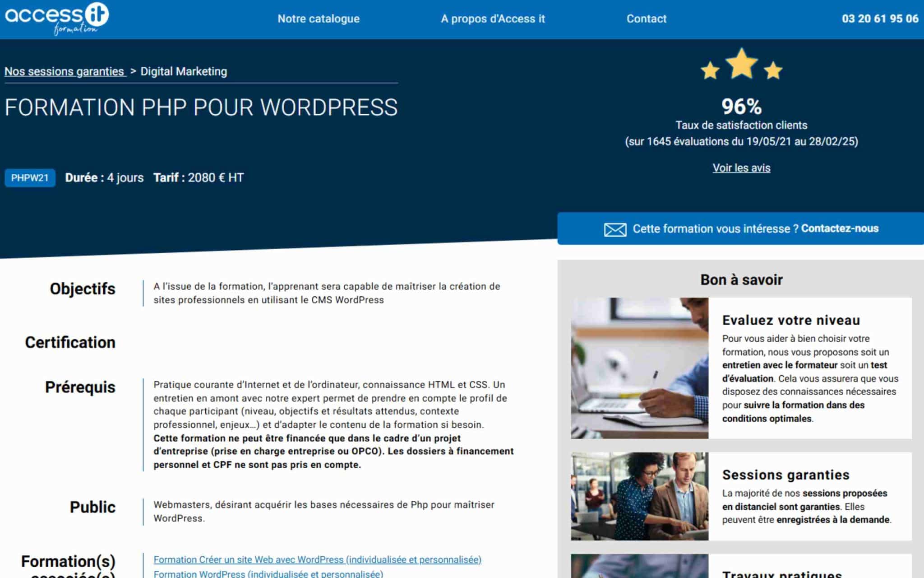Open the Notre catalogue menu
Image resolution: width=924 pixels, height=578 pixels.
tap(319, 19)
